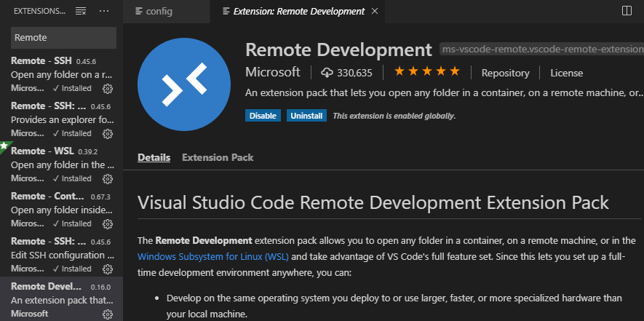This screenshot has height=321, width=644.
Task: Open Windows Subsystem for Linux (WSL) link
Action: coord(213,257)
